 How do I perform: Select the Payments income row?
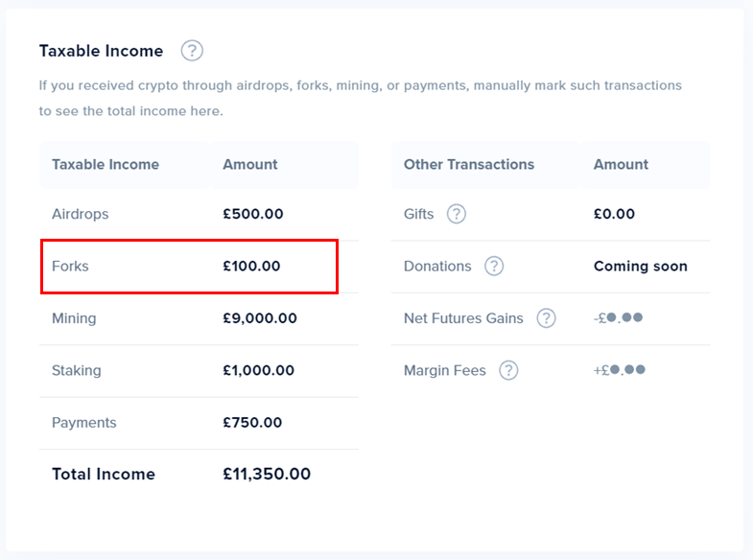point(84,423)
